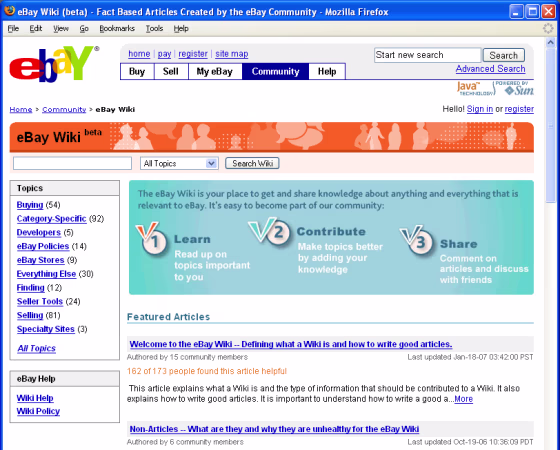Open the Welcome to the eBay Wiki article

pyautogui.click(x=291, y=344)
